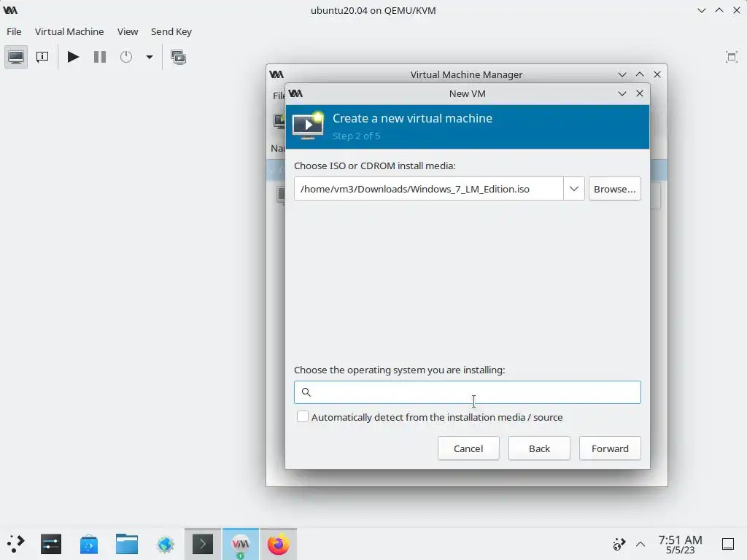Cancel the new VM wizard
747x560 pixels.
468,448
